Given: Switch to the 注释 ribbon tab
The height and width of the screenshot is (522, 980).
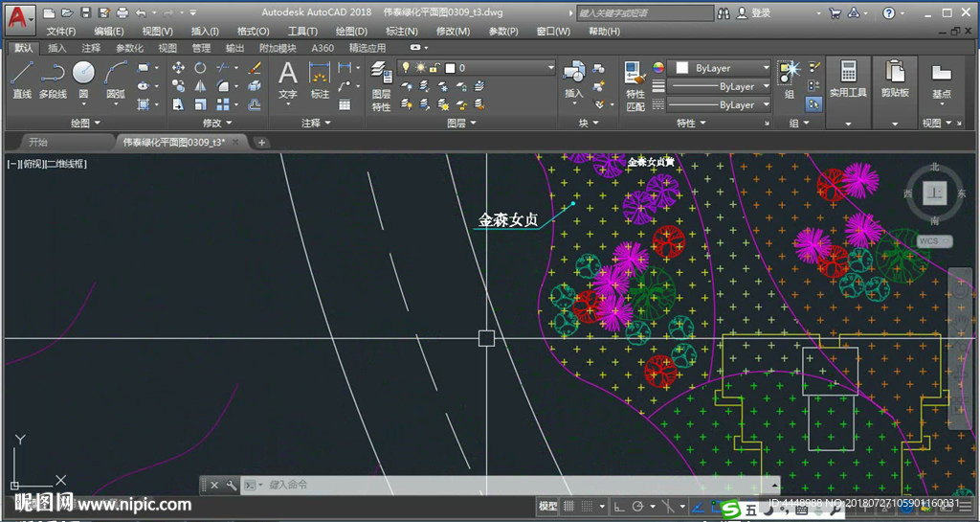Looking at the screenshot, I should click(x=91, y=48).
